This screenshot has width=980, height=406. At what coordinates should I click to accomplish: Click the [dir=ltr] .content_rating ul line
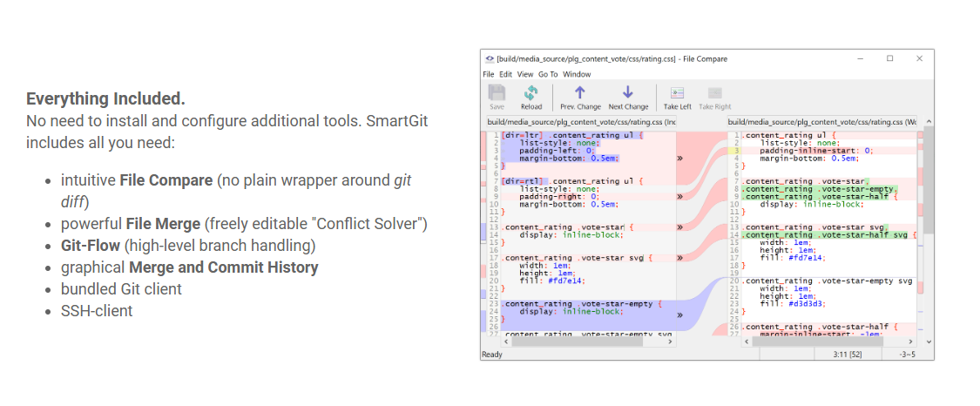pos(572,136)
